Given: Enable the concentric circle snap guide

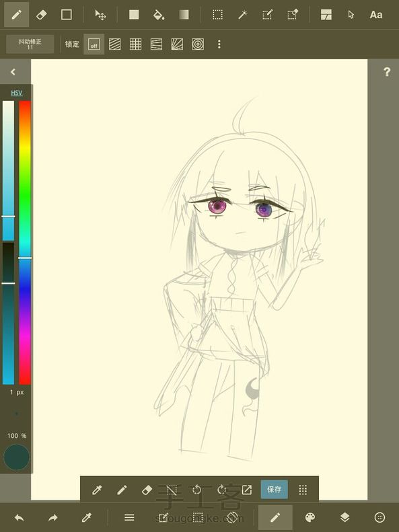Looking at the screenshot, I should [198, 44].
